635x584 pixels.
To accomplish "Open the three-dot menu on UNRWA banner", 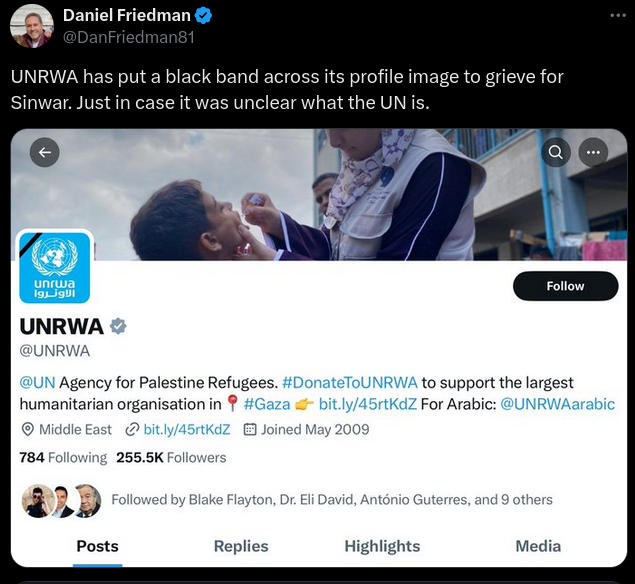I will (x=593, y=152).
